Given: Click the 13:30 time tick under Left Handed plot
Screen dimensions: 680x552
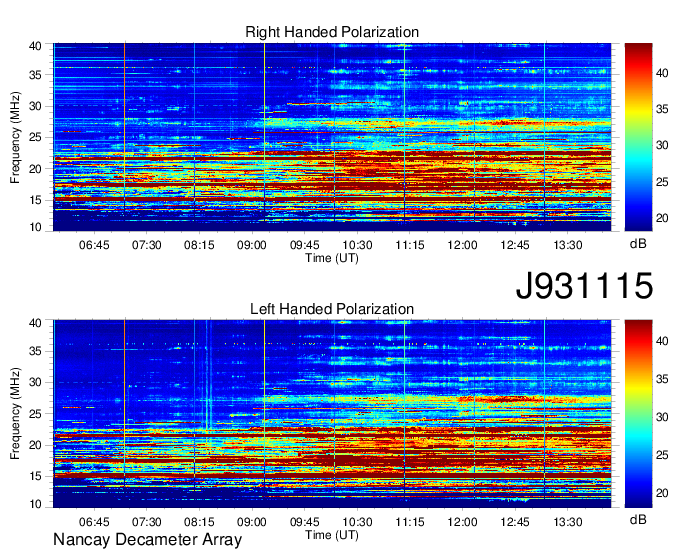Looking at the screenshot, I should (x=568, y=522).
